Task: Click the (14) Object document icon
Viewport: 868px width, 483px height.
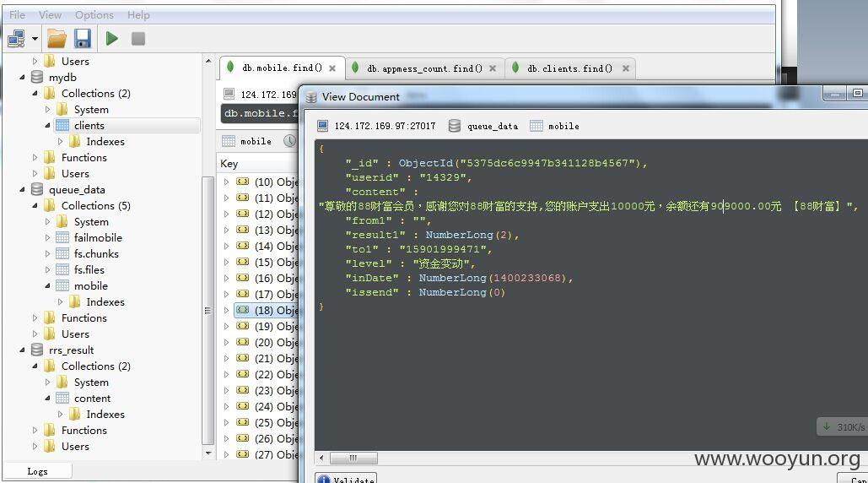Action: point(242,246)
